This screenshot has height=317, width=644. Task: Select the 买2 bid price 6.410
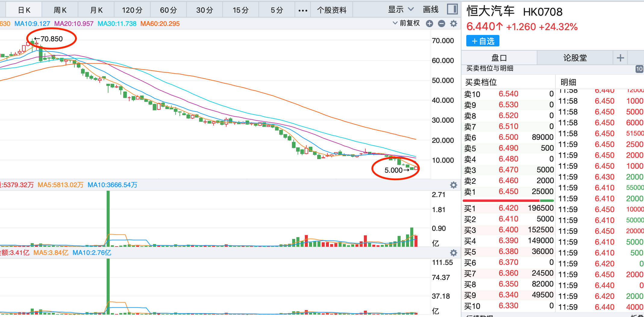508,219
